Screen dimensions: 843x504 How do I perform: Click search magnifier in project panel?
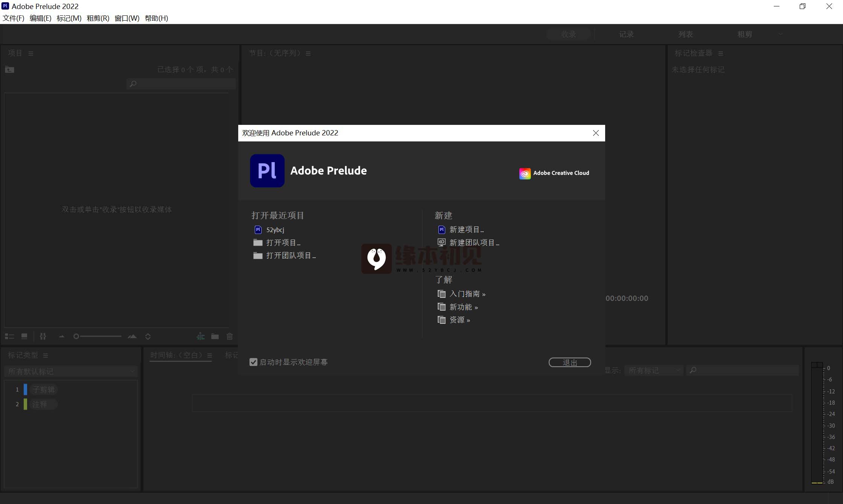click(133, 83)
